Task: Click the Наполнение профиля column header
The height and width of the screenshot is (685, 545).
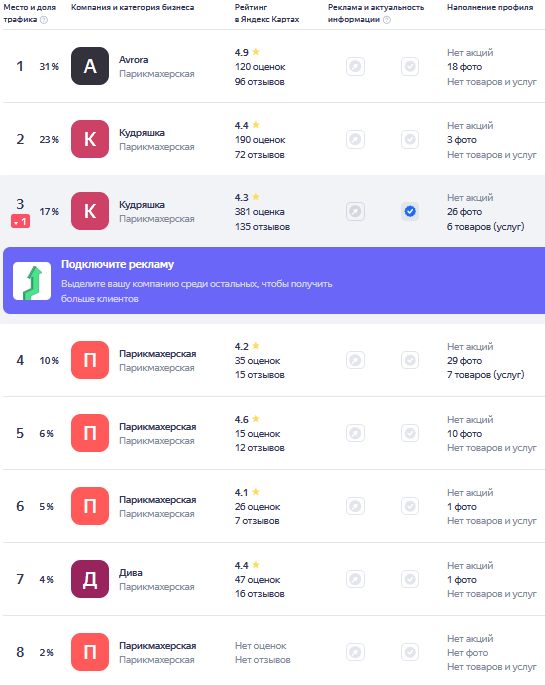Action: (x=490, y=7)
